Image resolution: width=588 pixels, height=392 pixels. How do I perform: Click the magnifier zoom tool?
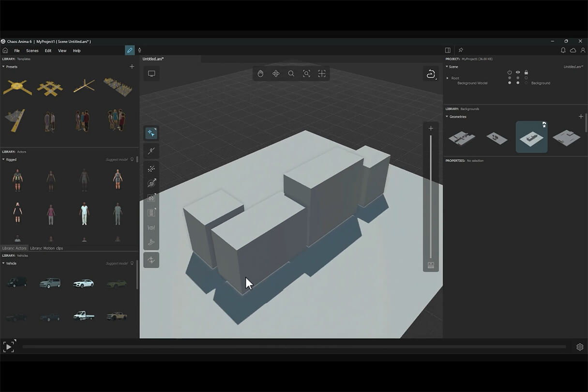[291, 74]
